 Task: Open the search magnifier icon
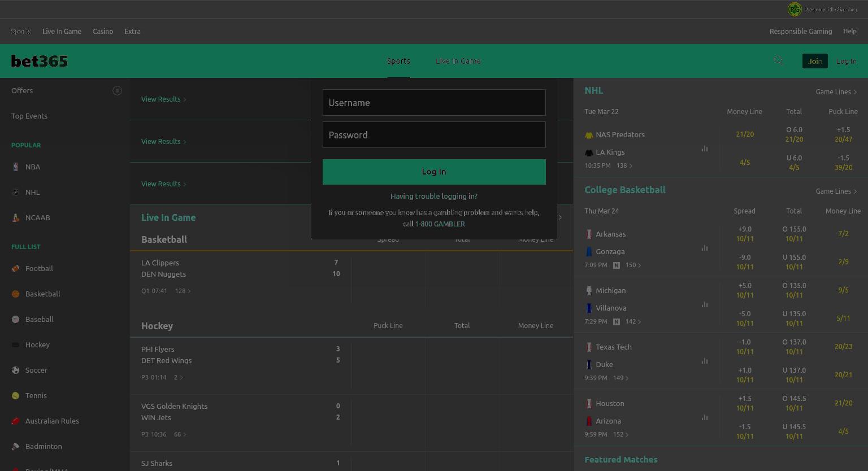click(778, 60)
